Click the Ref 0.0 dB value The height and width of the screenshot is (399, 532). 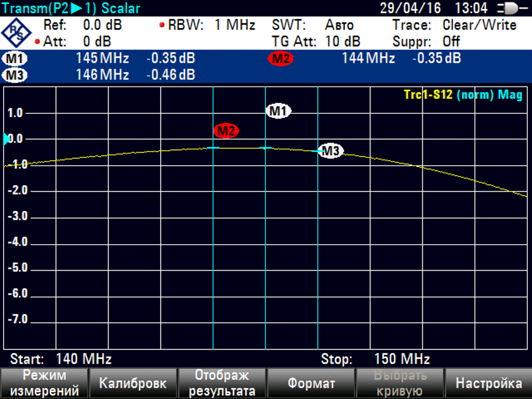click(102, 25)
